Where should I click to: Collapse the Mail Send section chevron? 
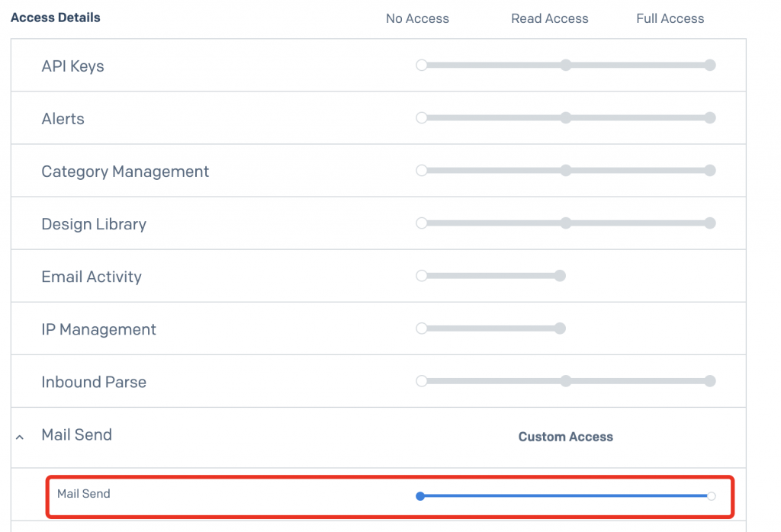pos(20,437)
